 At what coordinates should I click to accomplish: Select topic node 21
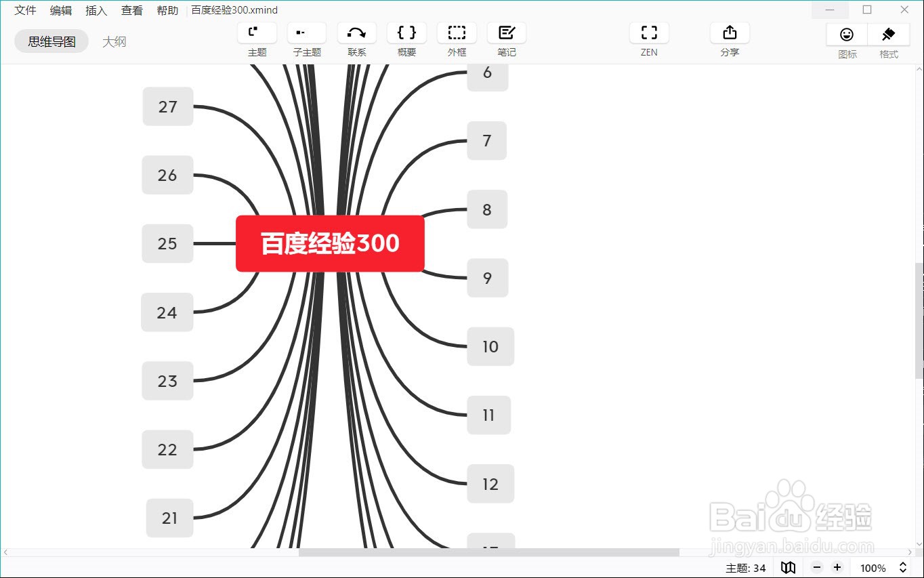point(169,518)
